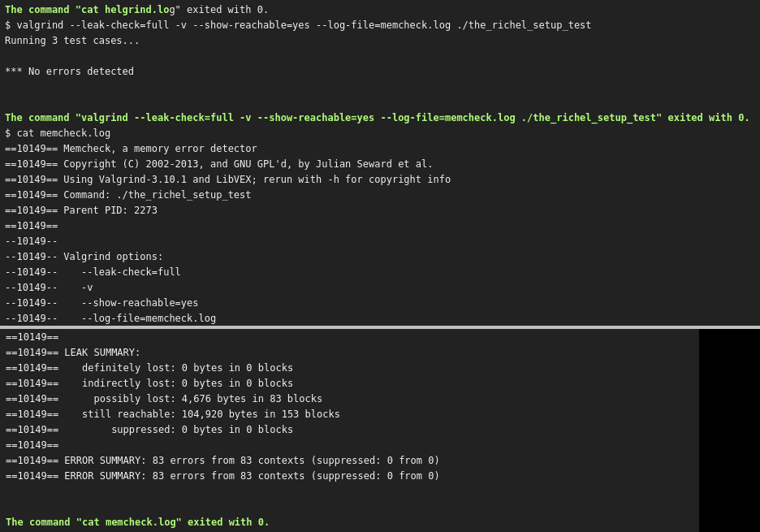The image size is (760, 532).
Task: Click the first 'ERROR SUMMARY: 83 errors' line
Action: point(222,461)
